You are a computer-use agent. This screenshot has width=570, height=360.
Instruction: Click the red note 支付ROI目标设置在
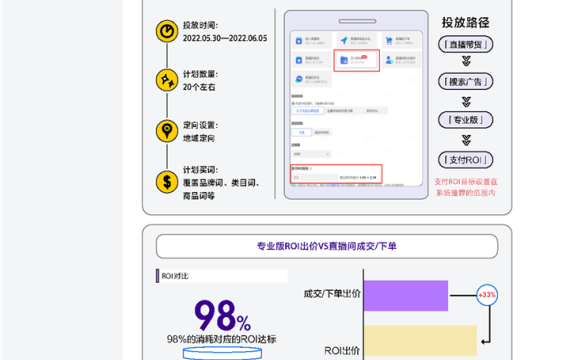click(466, 182)
